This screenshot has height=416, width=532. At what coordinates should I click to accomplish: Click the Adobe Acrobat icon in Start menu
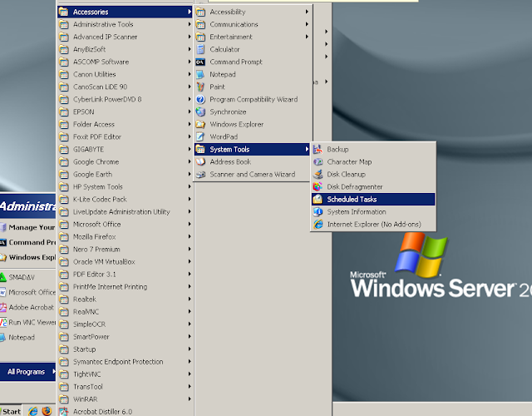(2, 307)
